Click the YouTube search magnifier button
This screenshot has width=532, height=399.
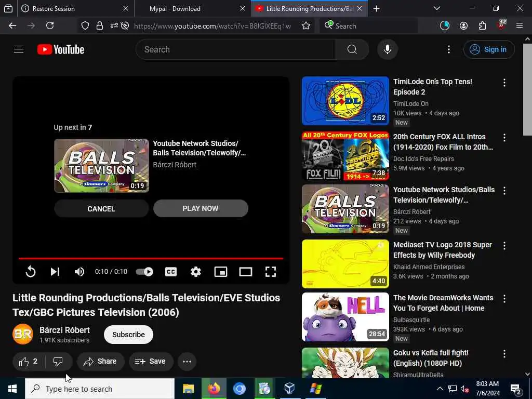click(x=352, y=49)
